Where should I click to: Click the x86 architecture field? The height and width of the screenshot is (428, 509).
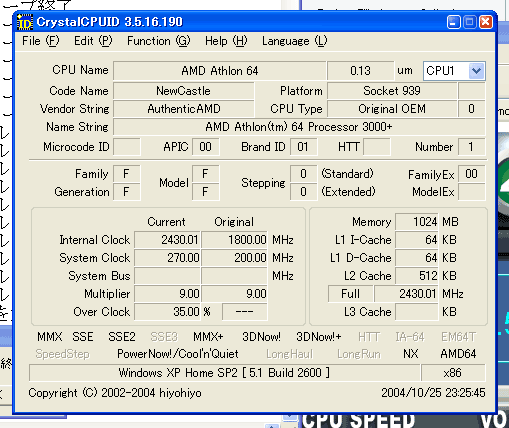[453, 372]
